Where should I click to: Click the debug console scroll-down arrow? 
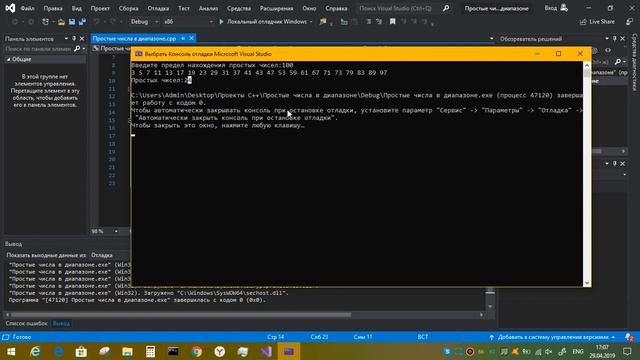[x=587, y=283]
